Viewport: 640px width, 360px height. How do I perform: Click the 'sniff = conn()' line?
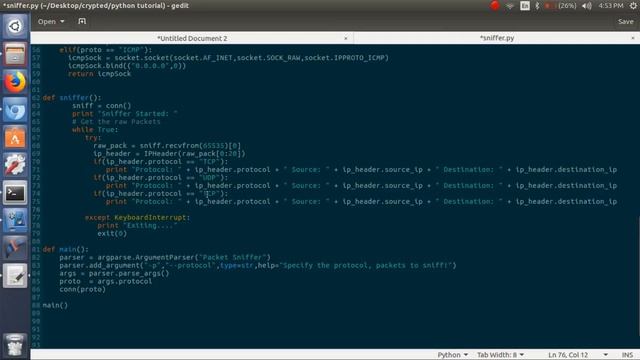[x=102, y=105]
